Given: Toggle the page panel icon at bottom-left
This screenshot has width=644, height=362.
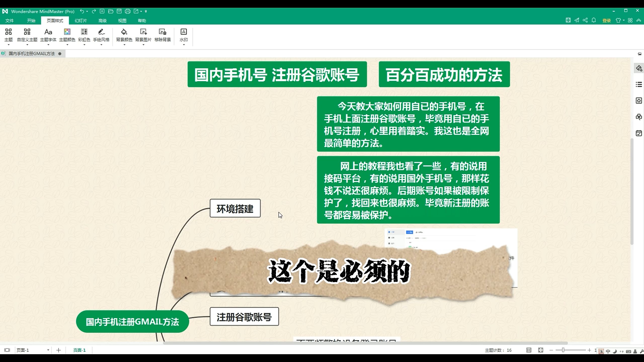Looking at the screenshot, I should coord(7,350).
